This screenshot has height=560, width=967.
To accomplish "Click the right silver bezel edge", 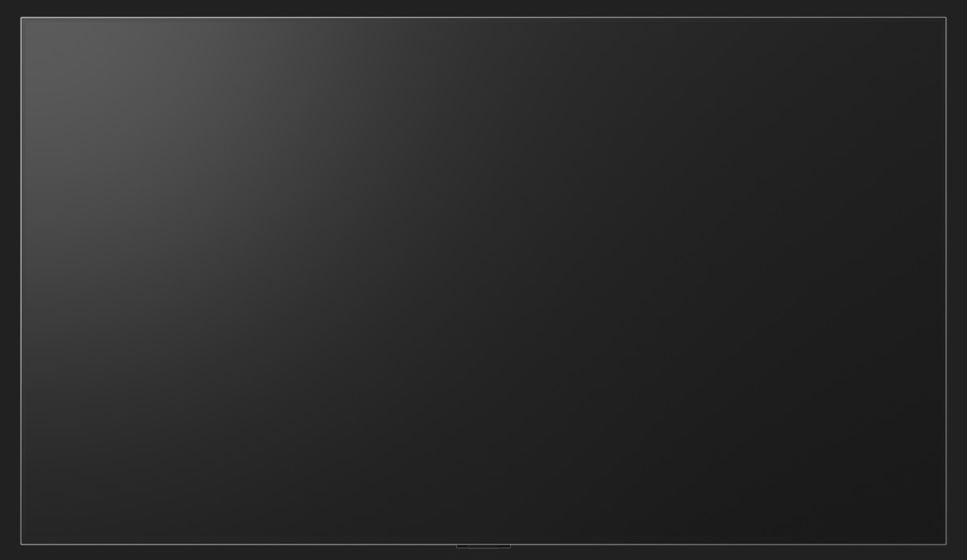I will [x=946, y=280].
